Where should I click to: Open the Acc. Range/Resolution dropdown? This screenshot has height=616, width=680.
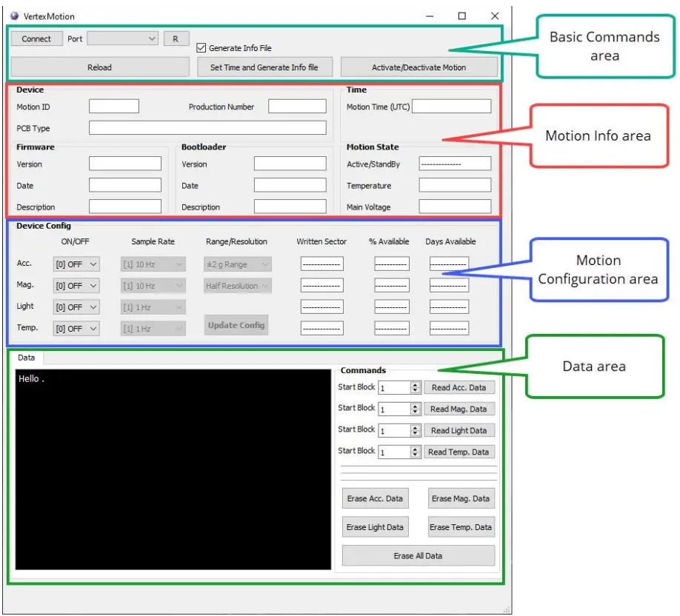click(x=236, y=264)
